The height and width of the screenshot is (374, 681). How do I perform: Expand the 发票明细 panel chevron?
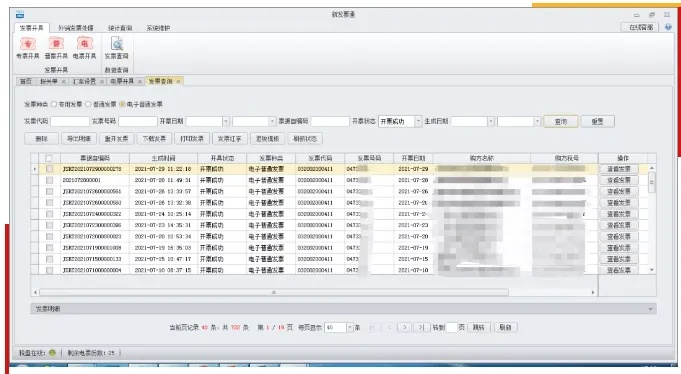tap(651, 309)
